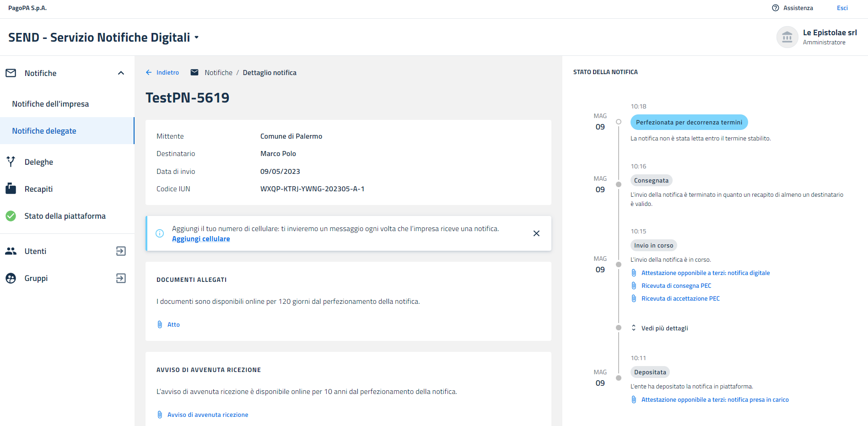Click the Recapiti mailbox icon
The height and width of the screenshot is (426, 868).
[11, 189]
